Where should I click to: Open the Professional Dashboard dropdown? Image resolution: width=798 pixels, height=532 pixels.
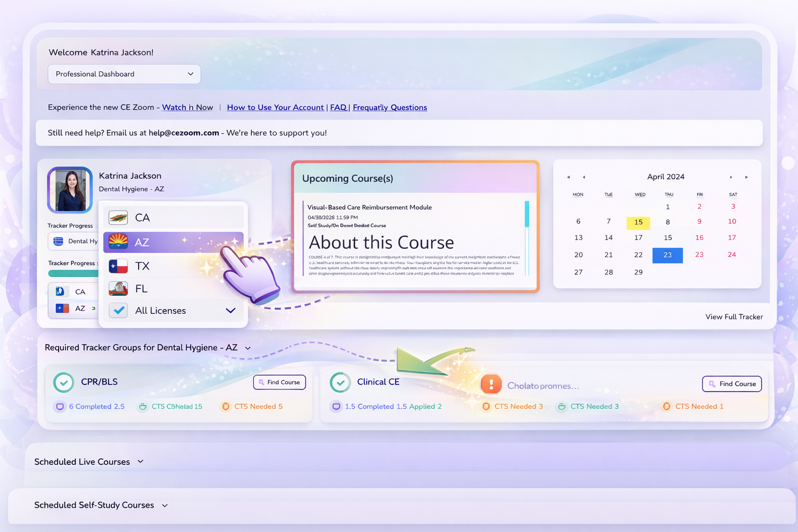(124, 74)
